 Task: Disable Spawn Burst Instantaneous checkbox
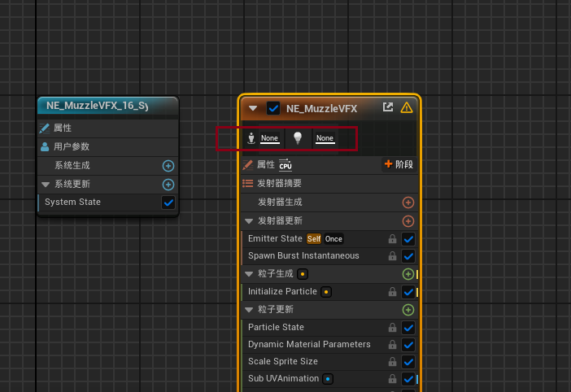(x=408, y=256)
